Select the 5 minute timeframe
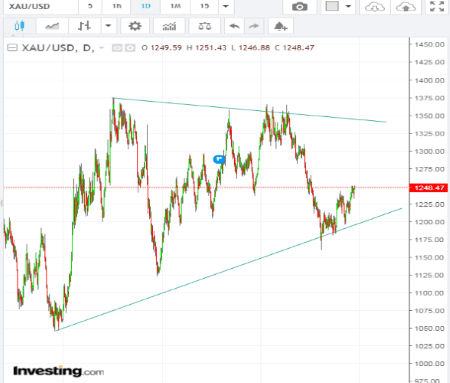Screen dimensions: 450x383 90,6
